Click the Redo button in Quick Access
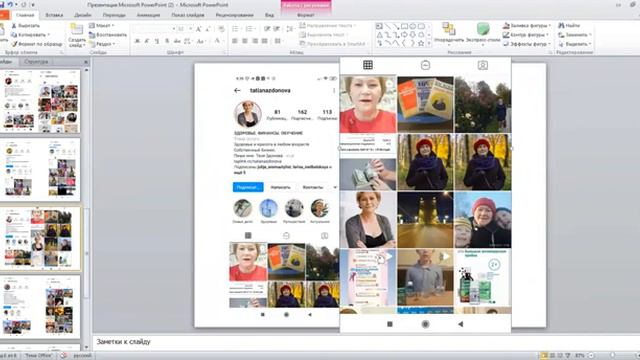 (x=23, y=5)
